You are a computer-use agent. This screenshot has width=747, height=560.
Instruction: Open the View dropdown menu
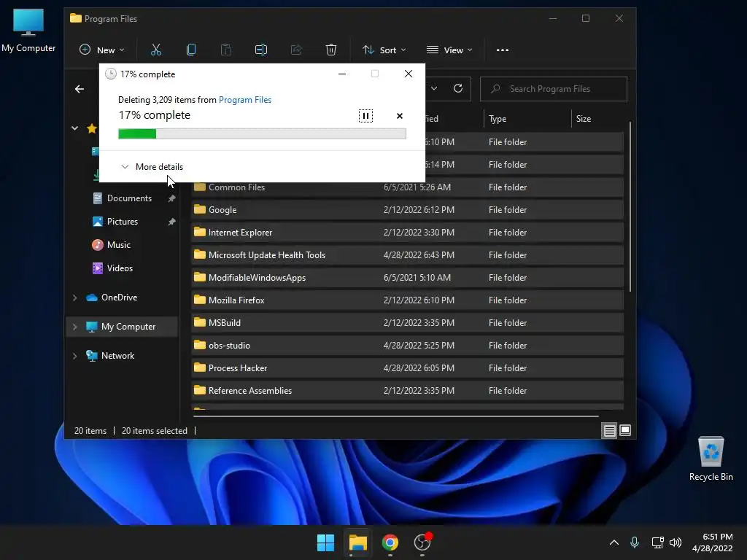[x=449, y=50]
